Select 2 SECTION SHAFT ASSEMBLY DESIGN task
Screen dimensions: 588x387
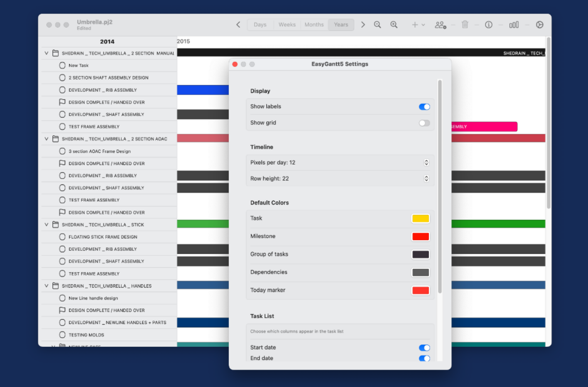point(109,78)
